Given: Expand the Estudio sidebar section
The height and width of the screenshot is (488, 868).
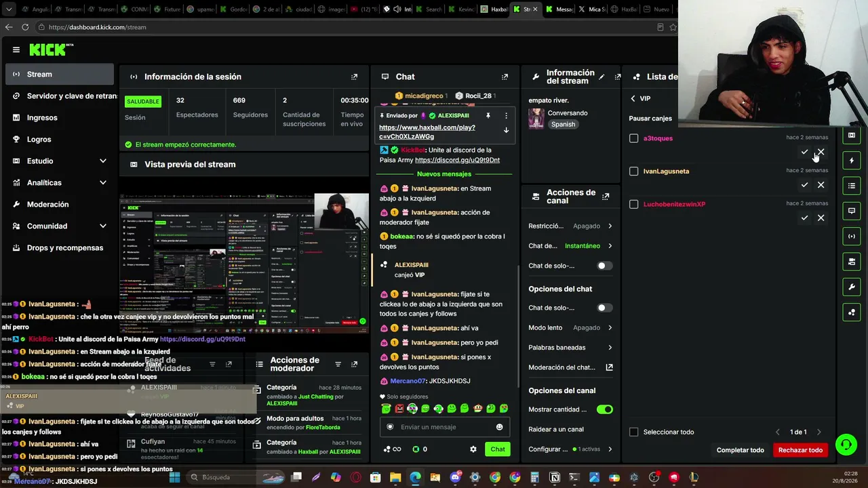Looking at the screenshot, I should pyautogui.click(x=103, y=161).
